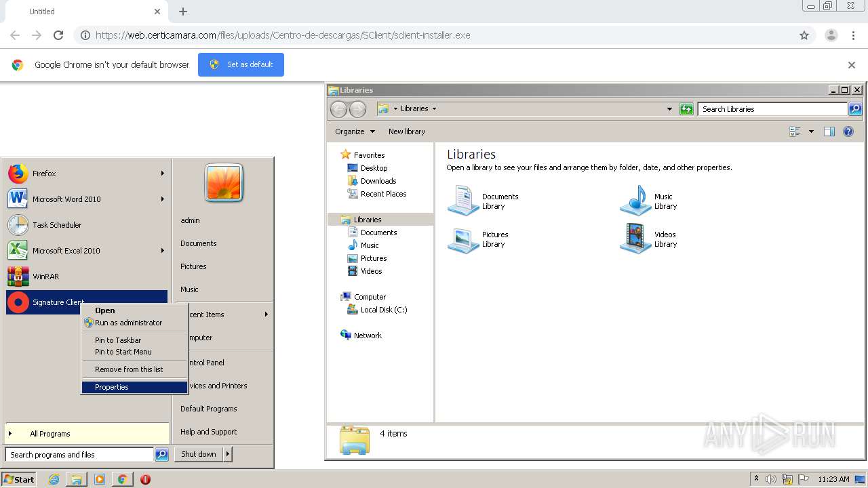Viewport: 868px width, 488px height.
Task: Open the change view dropdown arrow
Action: click(811, 131)
